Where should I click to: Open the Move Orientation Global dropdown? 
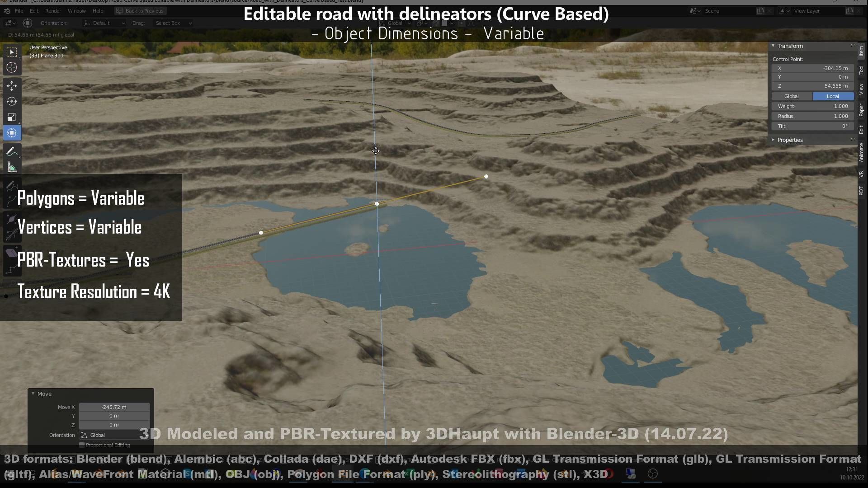tap(114, 435)
